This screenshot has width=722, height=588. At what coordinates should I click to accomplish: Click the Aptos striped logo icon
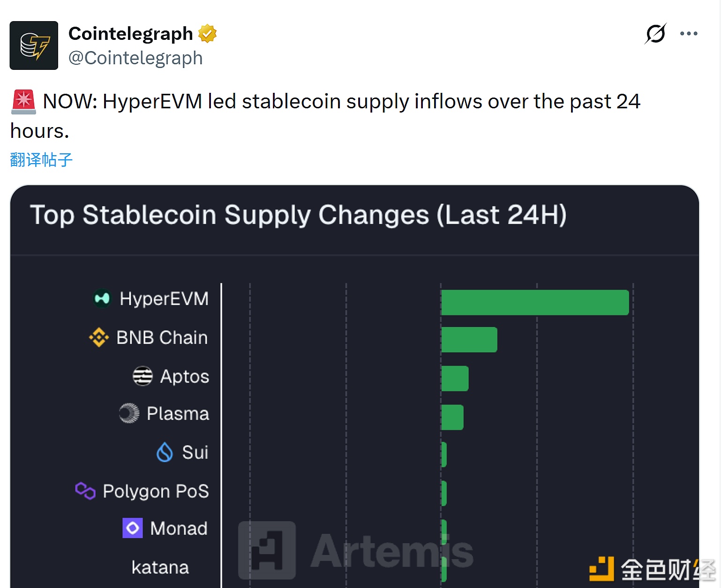pos(143,376)
